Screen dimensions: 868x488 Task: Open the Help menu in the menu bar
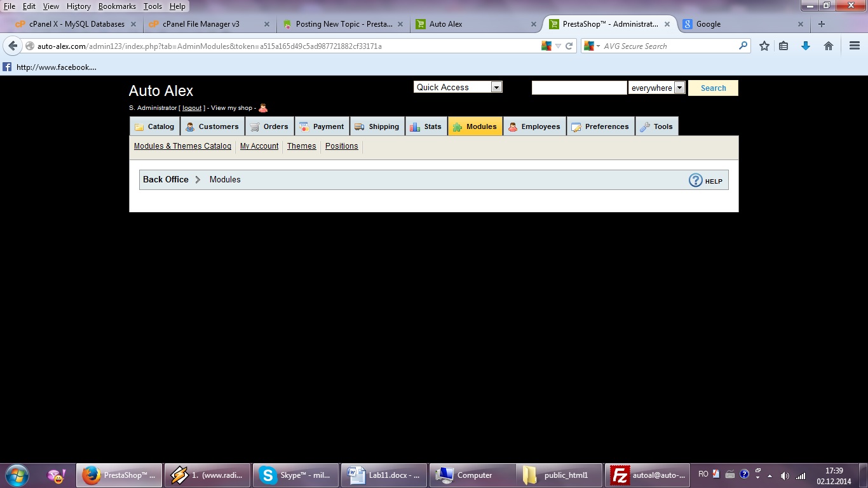[178, 6]
